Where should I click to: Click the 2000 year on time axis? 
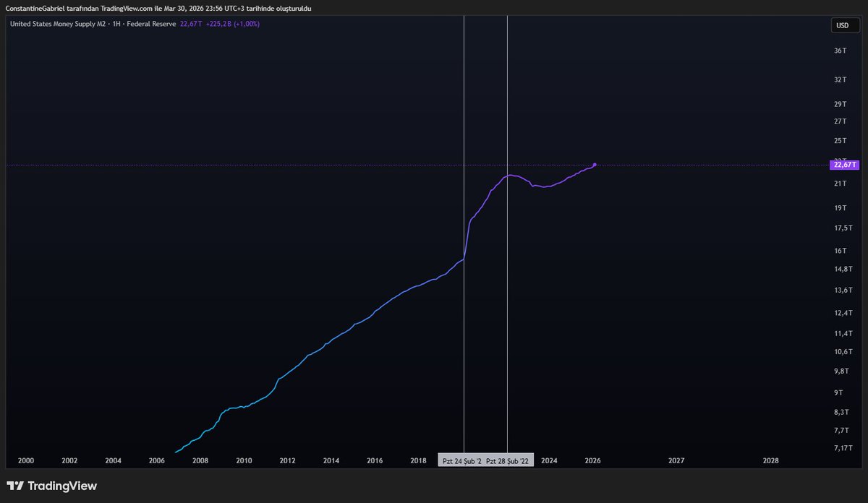pyautogui.click(x=25, y=460)
